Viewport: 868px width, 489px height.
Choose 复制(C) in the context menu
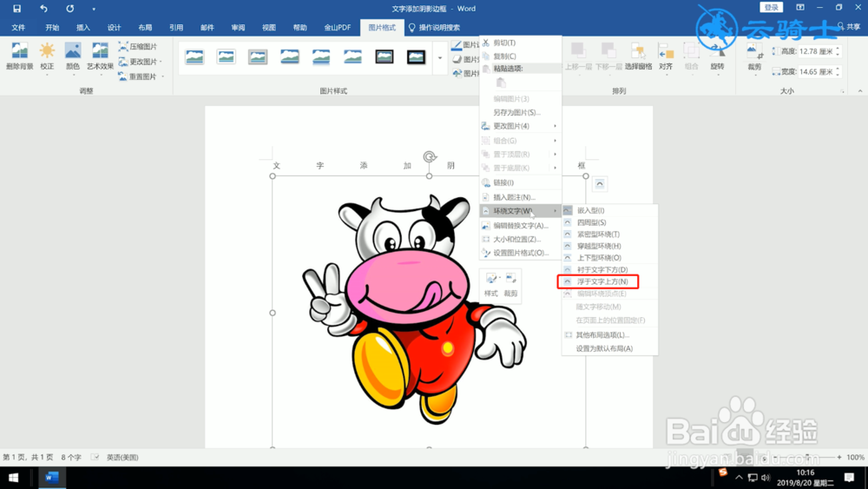[x=520, y=56]
